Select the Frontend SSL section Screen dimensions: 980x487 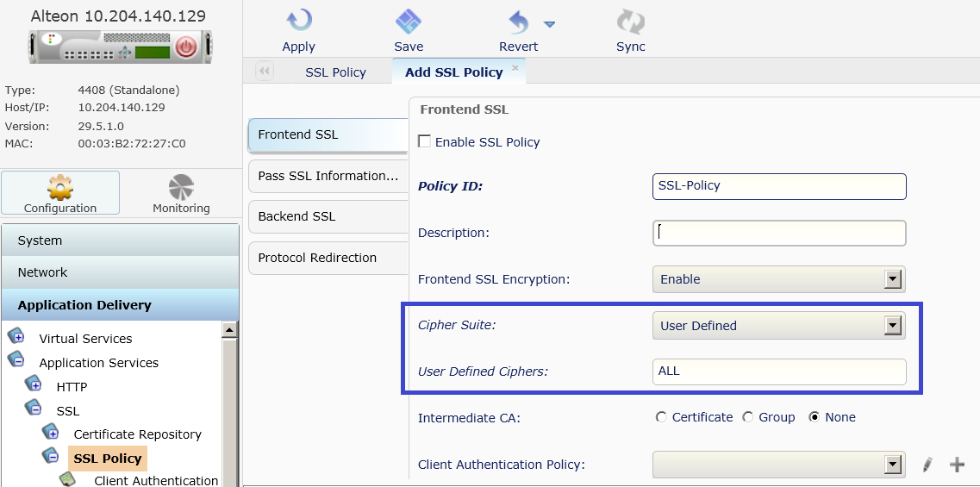tap(328, 134)
